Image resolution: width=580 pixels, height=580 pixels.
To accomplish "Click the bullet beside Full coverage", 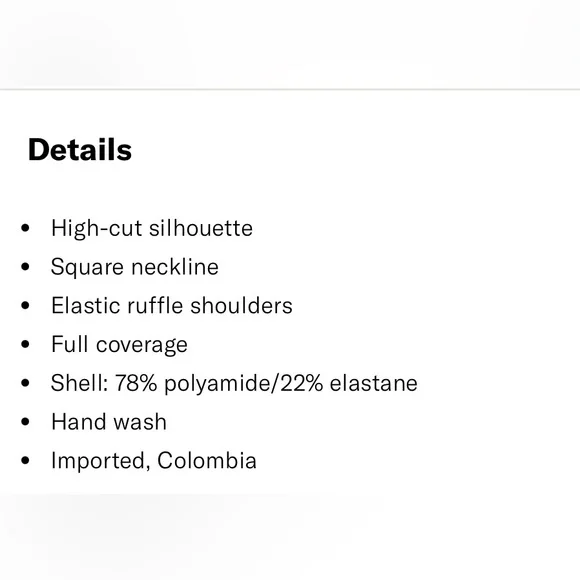I will [25, 344].
